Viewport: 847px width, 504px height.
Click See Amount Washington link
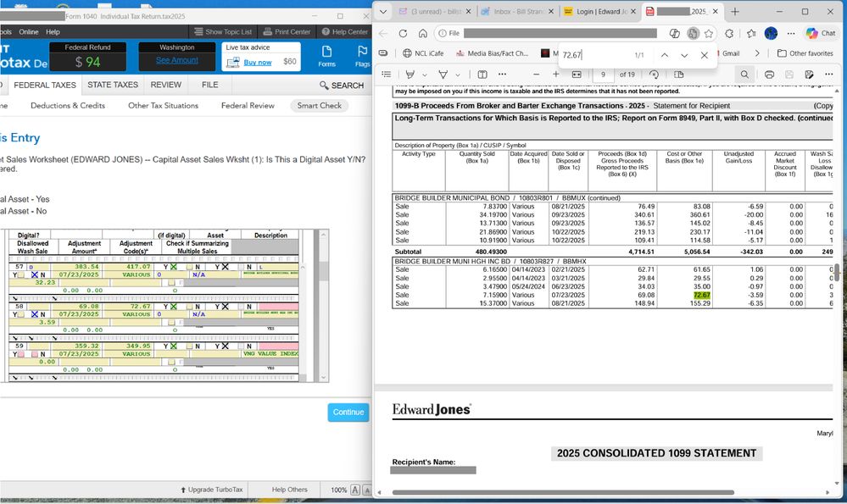coord(176,60)
